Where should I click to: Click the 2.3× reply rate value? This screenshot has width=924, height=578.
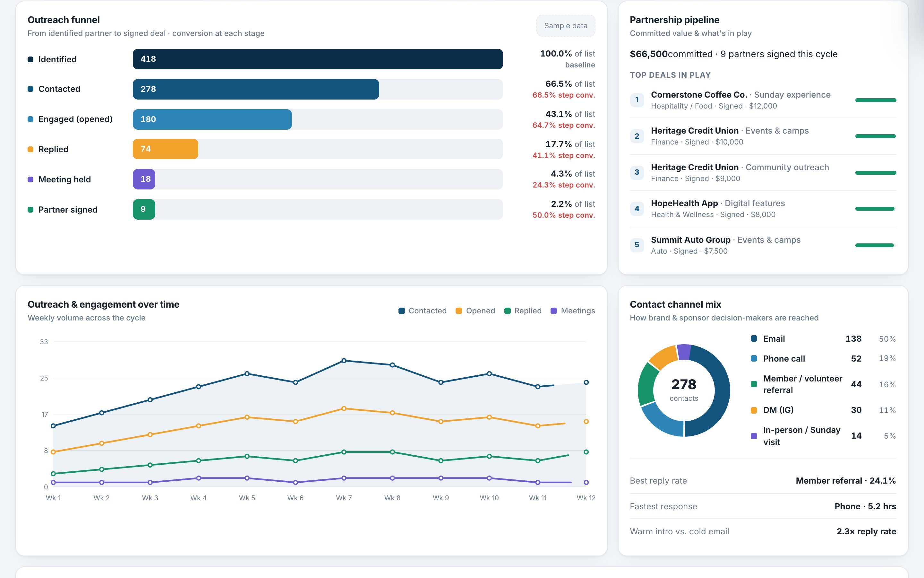click(x=866, y=531)
